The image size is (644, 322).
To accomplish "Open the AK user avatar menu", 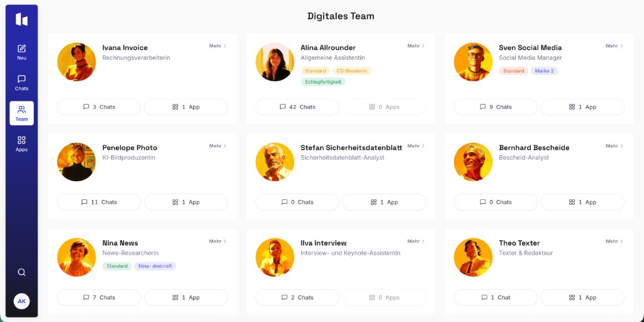I will click(22, 301).
